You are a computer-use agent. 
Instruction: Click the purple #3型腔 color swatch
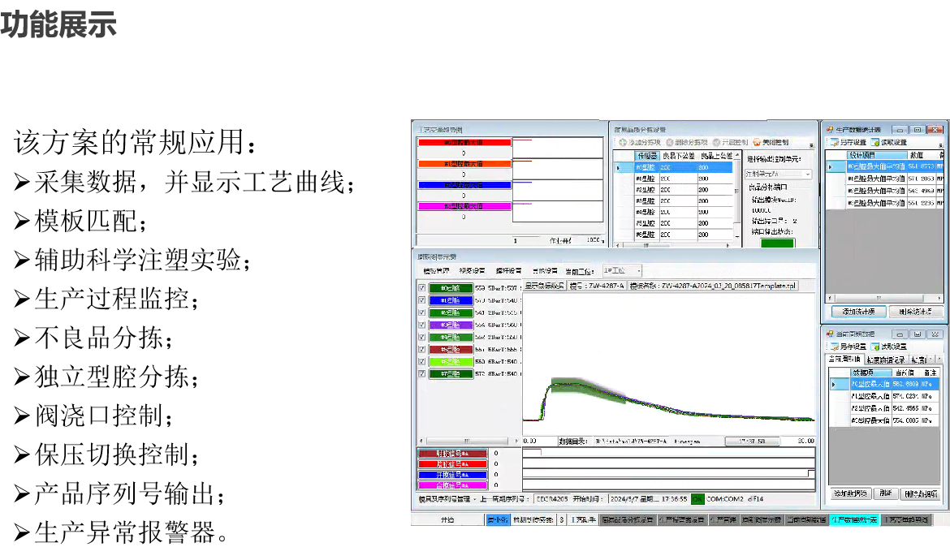coord(450,325)
